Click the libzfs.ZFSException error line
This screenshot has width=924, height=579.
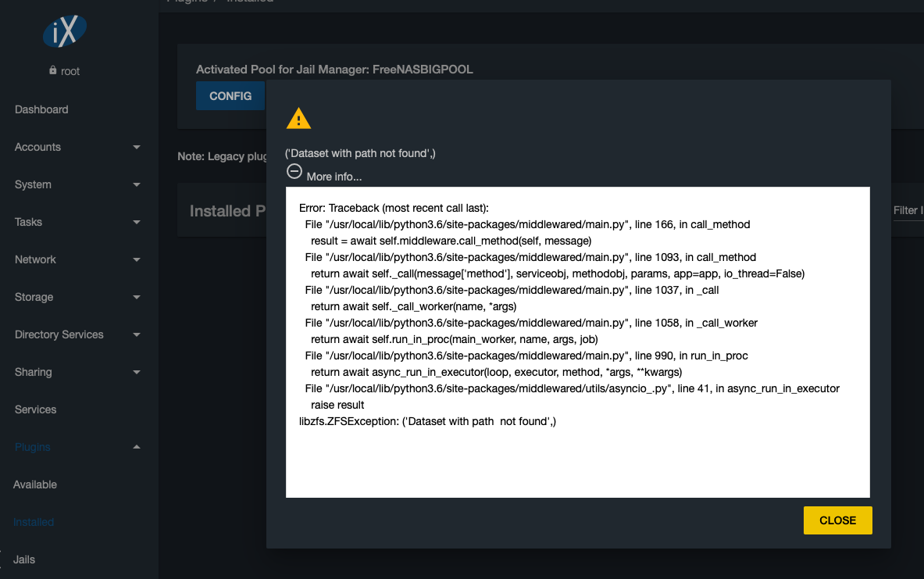427,422
